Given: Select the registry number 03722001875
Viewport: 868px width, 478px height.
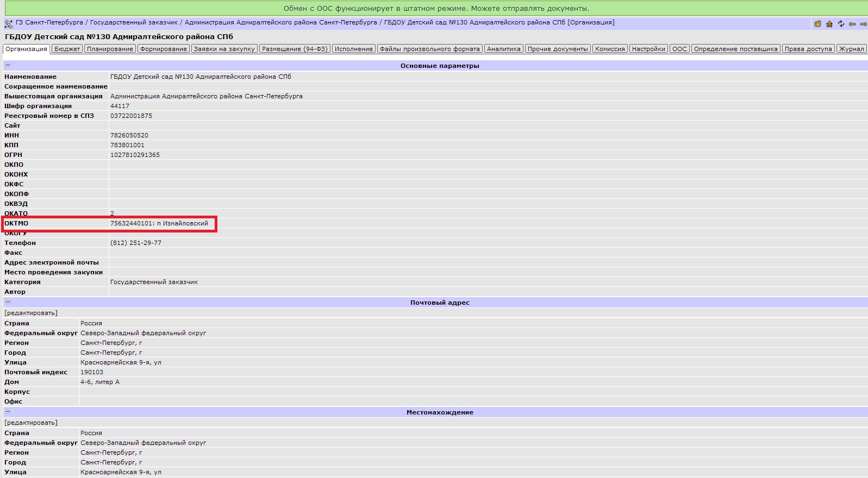Looking at the screenshot, I should point(131,116).
